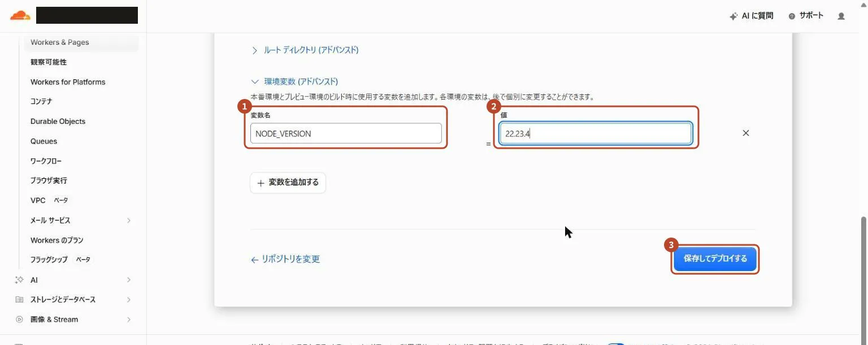The image size is (868, 345).
Task: Click リポジトリを変更 back link
Action: [285, 259]
